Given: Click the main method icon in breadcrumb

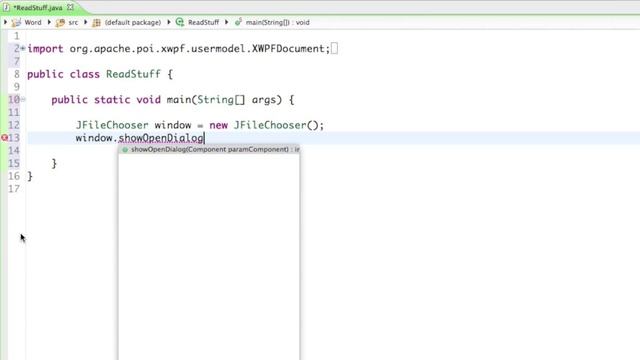Looking at the screenshot, I should pos(238,22).
